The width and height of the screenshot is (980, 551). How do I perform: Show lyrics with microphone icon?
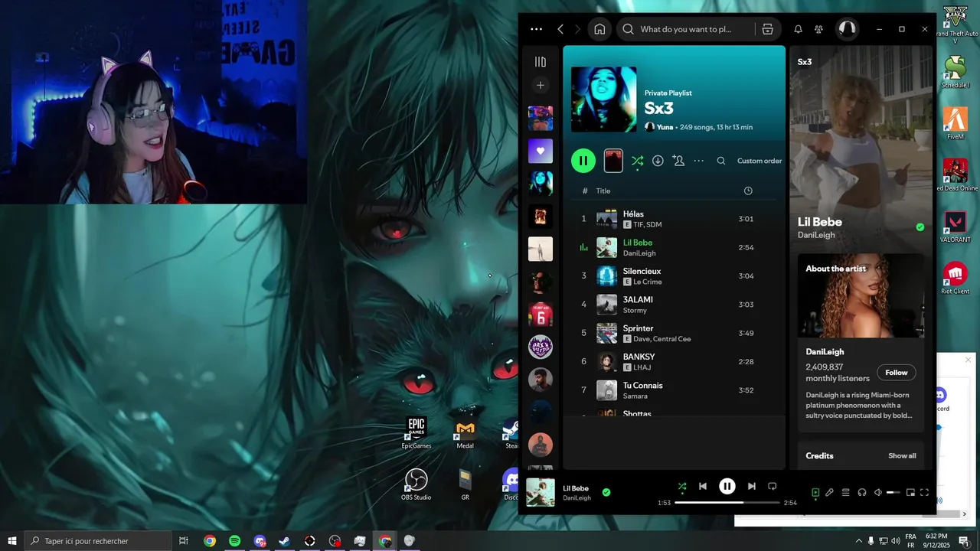tap(829, 493)
